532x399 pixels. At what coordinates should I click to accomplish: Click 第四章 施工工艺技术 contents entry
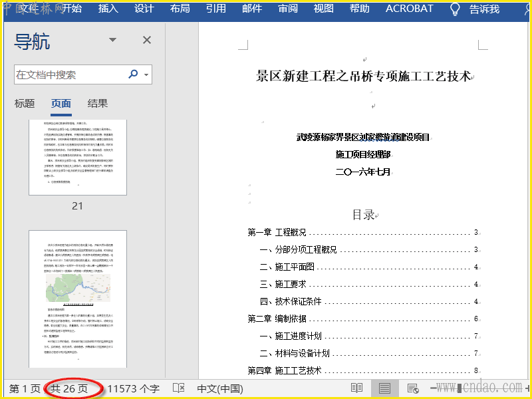363,371
